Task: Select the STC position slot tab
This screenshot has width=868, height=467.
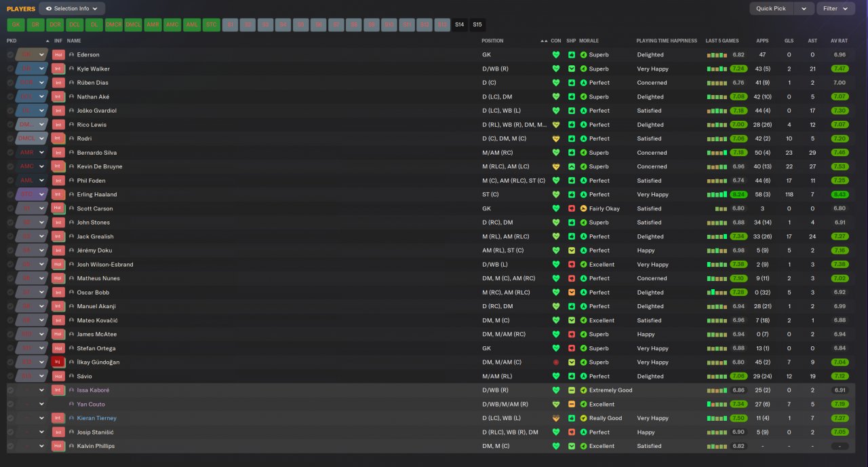Action: tap(212, 24)
